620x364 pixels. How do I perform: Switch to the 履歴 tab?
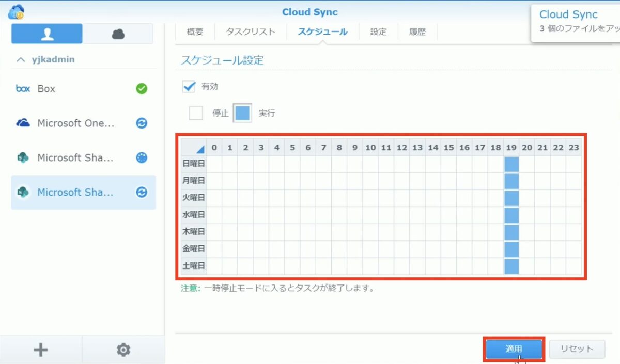(417, 31)
